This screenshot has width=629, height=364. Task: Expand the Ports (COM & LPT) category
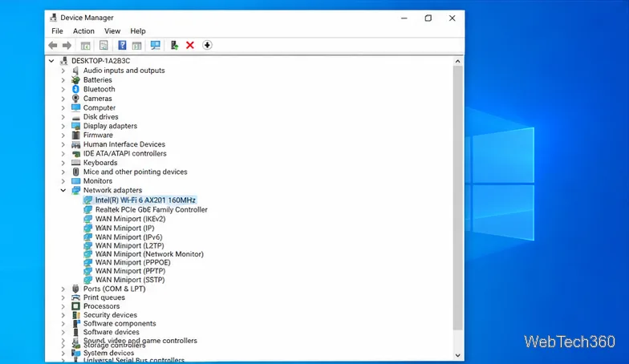pos(63,289)
